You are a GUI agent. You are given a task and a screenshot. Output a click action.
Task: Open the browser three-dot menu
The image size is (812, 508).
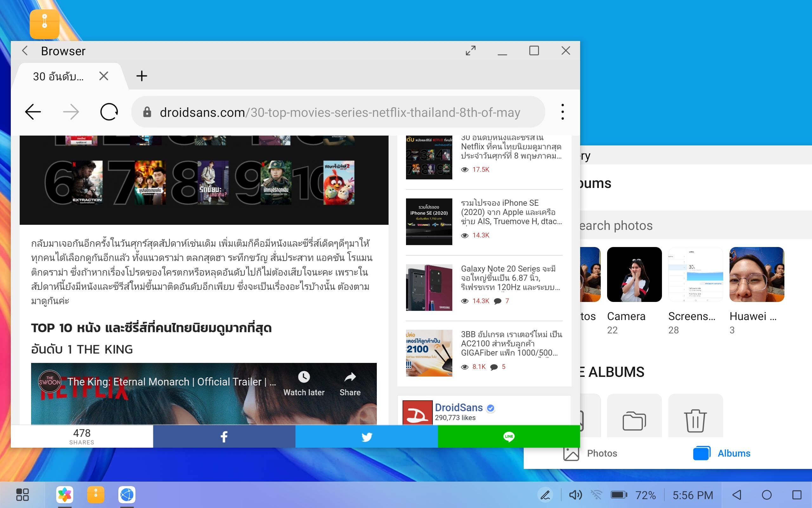[x=562, y=112]
